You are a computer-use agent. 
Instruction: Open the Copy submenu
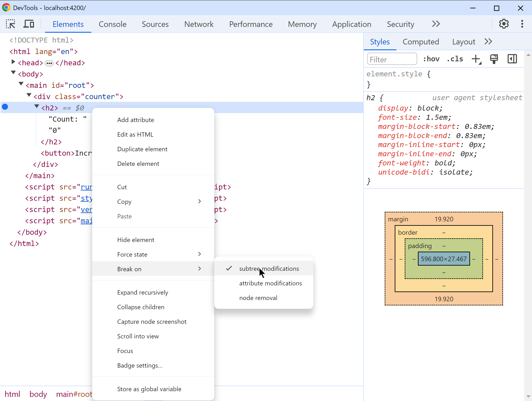coord(153,202)
